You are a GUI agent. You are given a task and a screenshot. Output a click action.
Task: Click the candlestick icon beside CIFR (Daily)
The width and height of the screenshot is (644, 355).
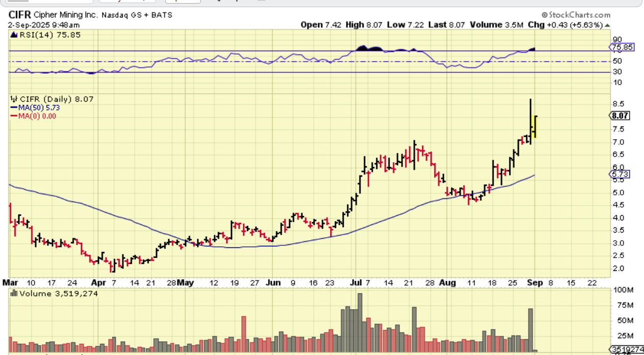[x=14, y=99]
